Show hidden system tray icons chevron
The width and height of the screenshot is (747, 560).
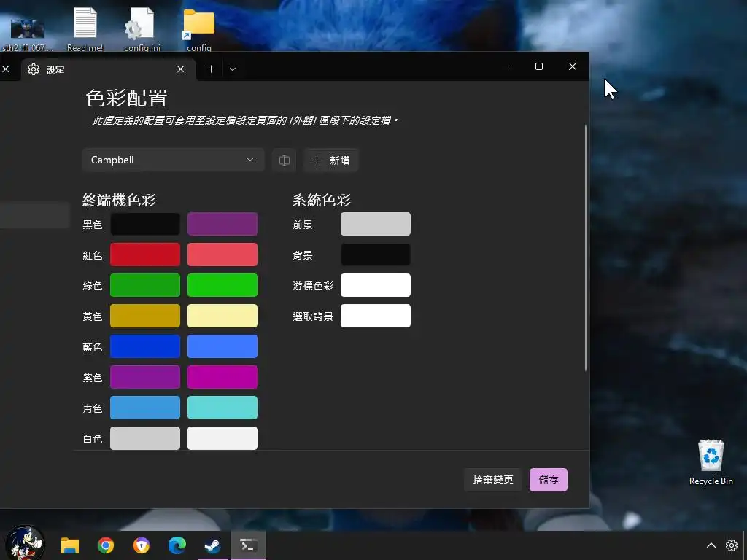click(x=711, y=545)
